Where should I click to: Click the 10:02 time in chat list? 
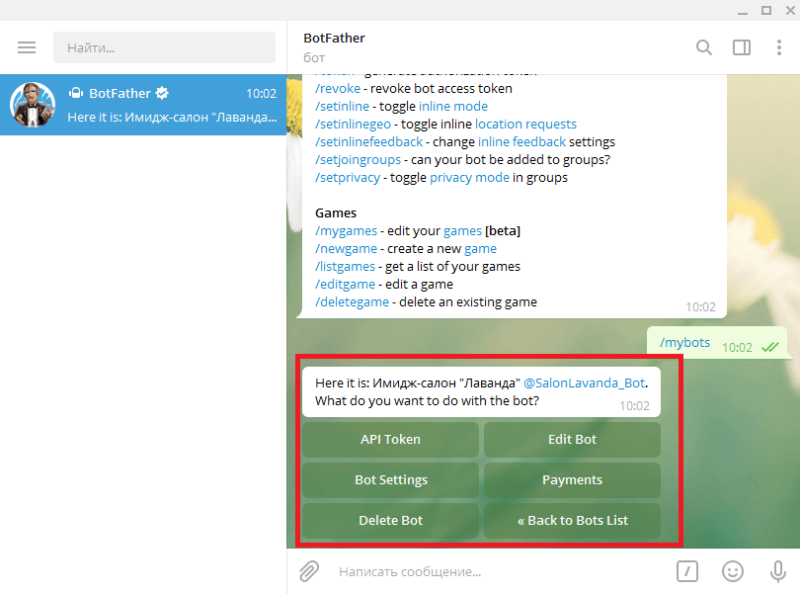(x=261, y=93)
